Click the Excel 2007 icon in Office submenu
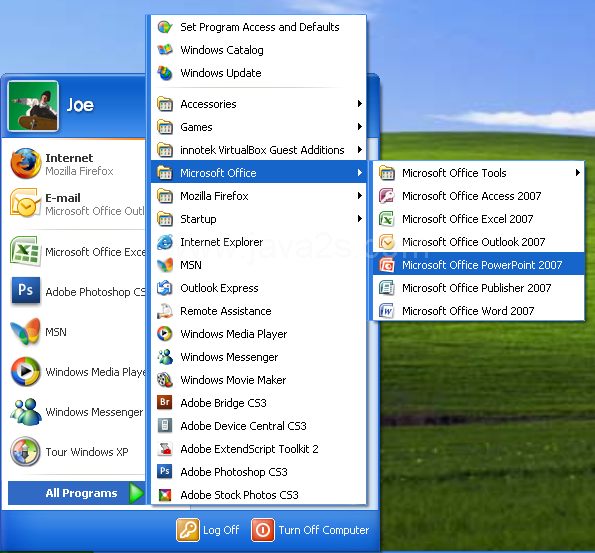The width and height of the screenshot is (595, 553). [387, 219]
